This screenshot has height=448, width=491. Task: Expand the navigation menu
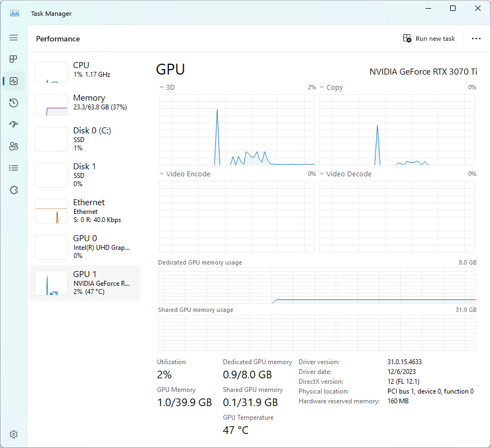(14, 38)
